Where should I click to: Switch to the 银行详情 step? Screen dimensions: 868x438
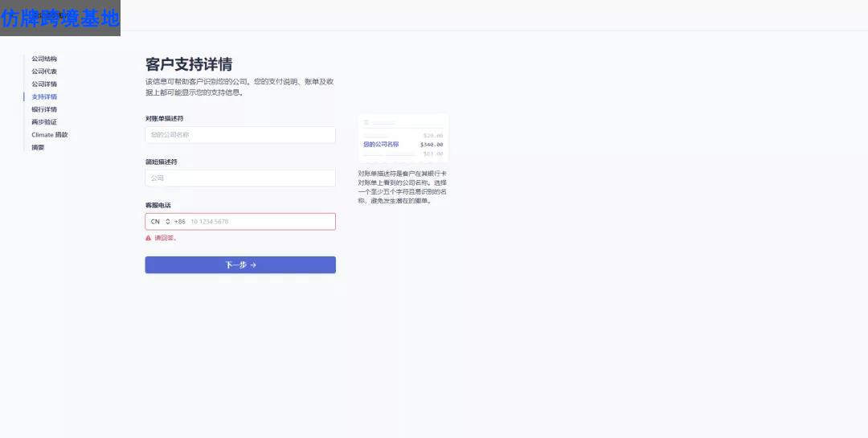[44, 109]
